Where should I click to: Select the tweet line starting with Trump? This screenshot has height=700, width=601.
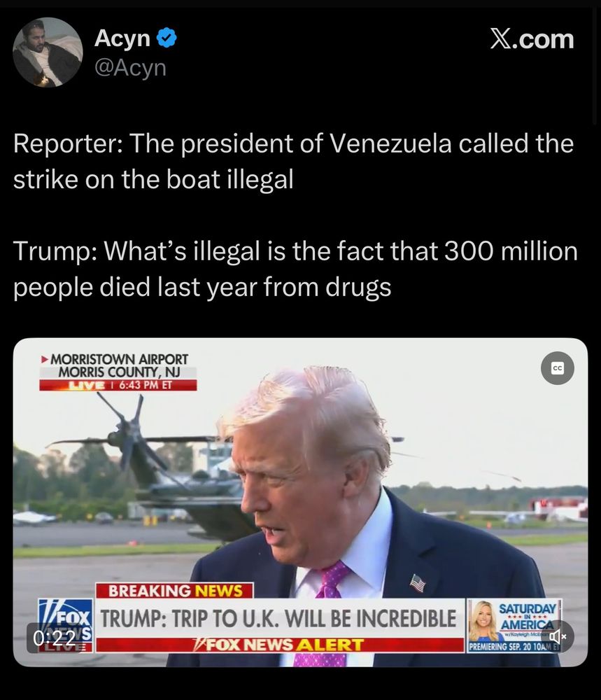coord(295,269)
